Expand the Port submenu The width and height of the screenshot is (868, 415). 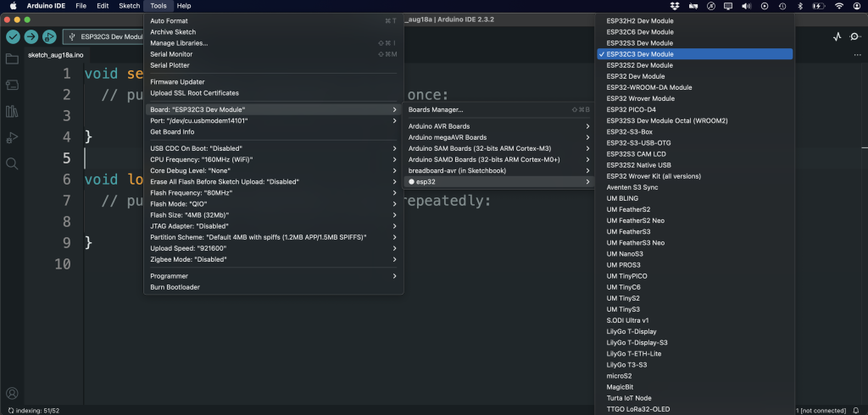(274, 120)
